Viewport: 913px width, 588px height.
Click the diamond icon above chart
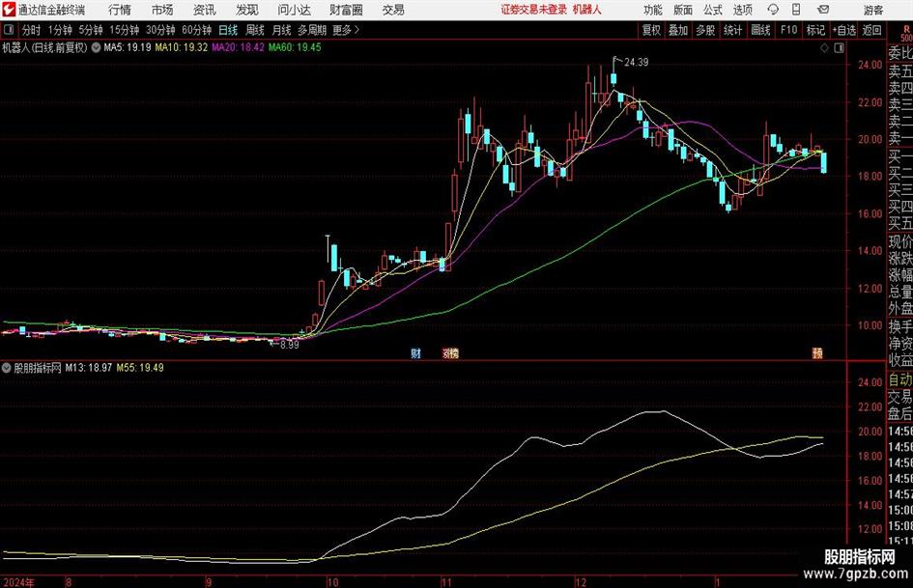pyautogui.click(x=824, y=48)
